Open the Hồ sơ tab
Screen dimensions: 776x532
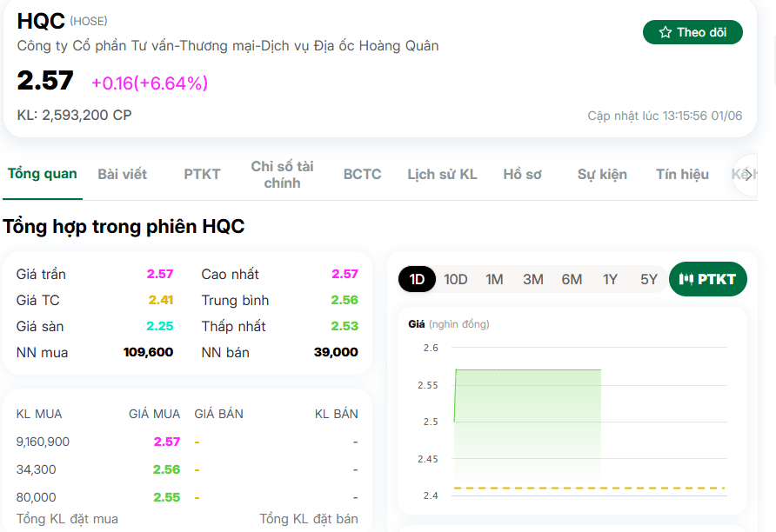(x=522, y=174)
